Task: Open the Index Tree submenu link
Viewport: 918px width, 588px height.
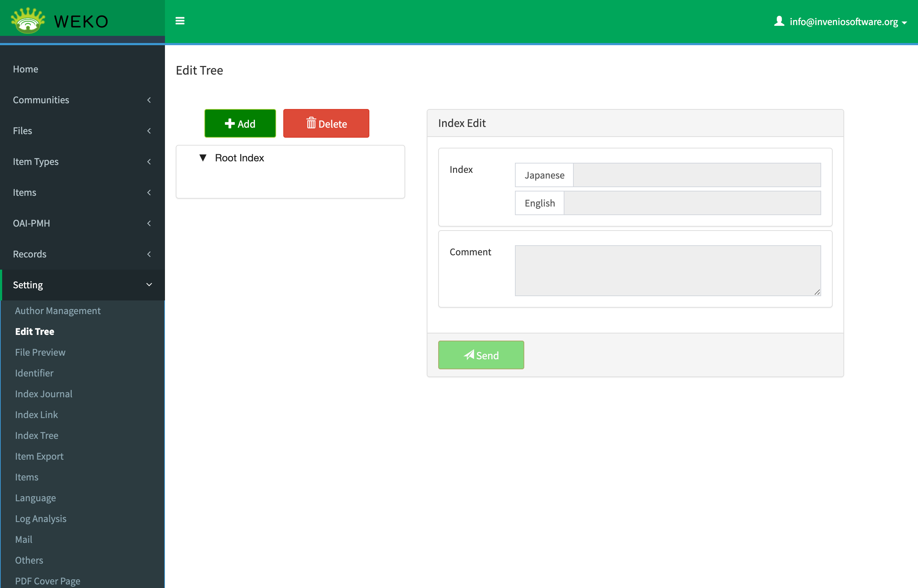Action: coord(37,435)
